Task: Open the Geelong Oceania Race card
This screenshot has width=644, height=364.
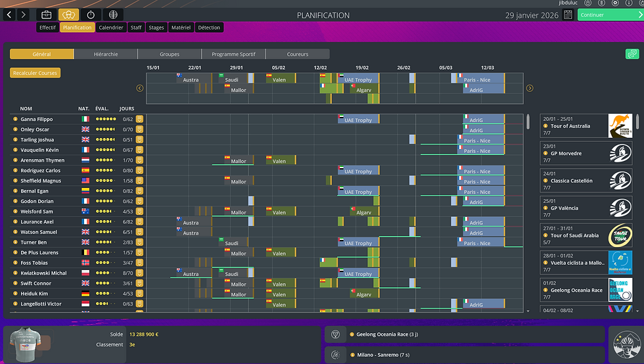Action: (x=586, y=290)
